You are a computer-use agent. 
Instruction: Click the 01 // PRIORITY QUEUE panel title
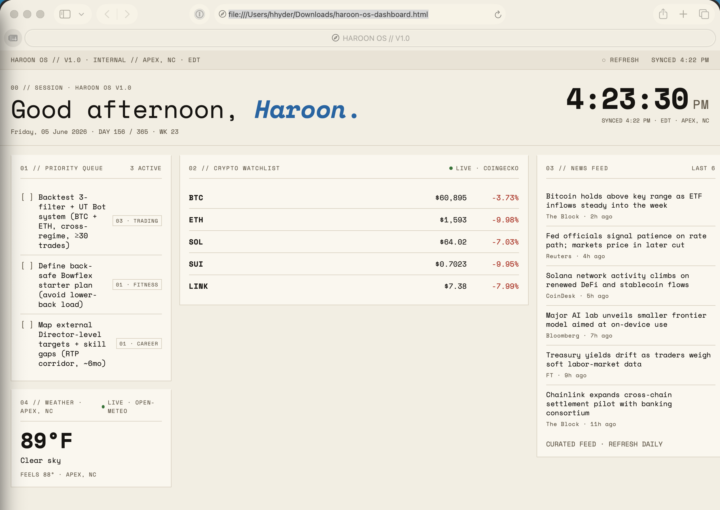[62, 168]
